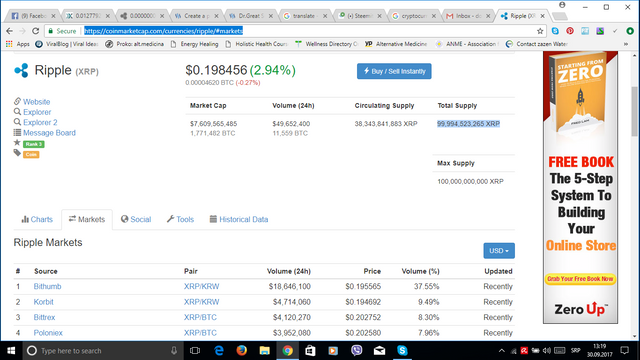
Task: Open Viber from taskbar
Action: [356, 351]
